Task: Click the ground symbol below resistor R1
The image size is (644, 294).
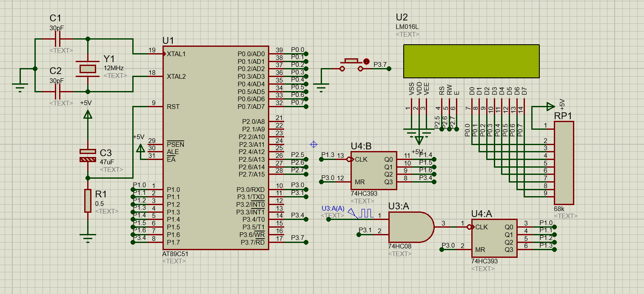Action: (88, 239)
